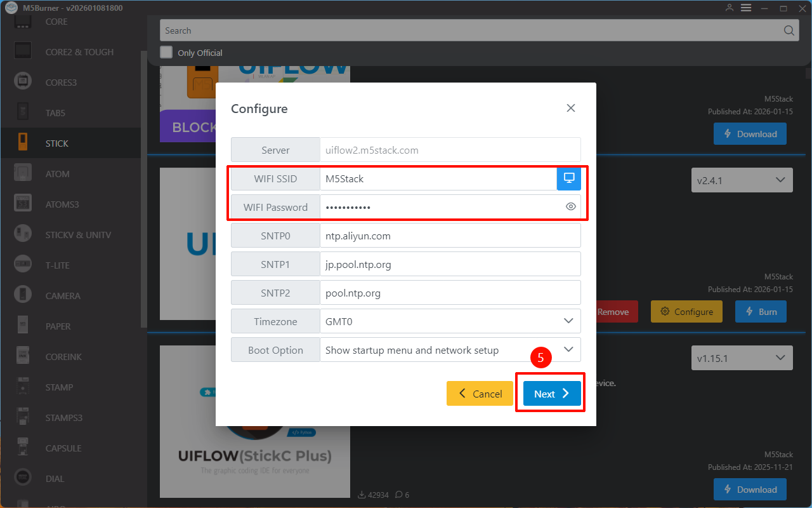Open the user account icon in title bar
Image resolution: width=812 pixels, height=508 pixels.
pyautogui.click(x=729, y=8)
